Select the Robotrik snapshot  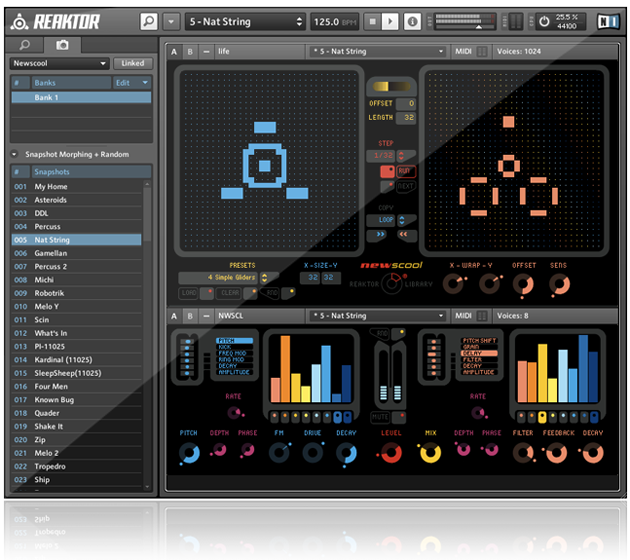[76, 293]
